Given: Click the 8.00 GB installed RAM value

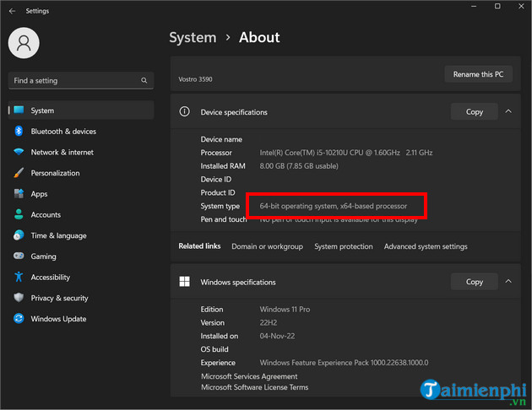Looking at the screenshot, I should click(299, 166).
